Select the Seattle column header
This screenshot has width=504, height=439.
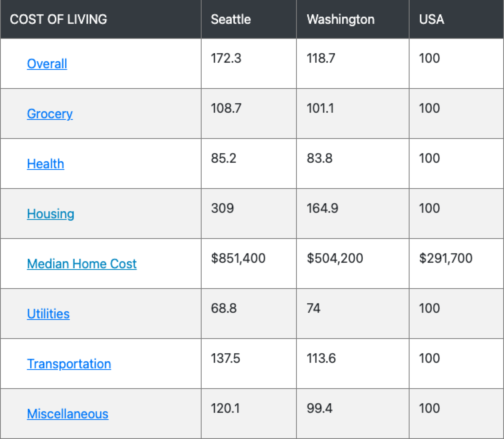click(x=231, y=19)
